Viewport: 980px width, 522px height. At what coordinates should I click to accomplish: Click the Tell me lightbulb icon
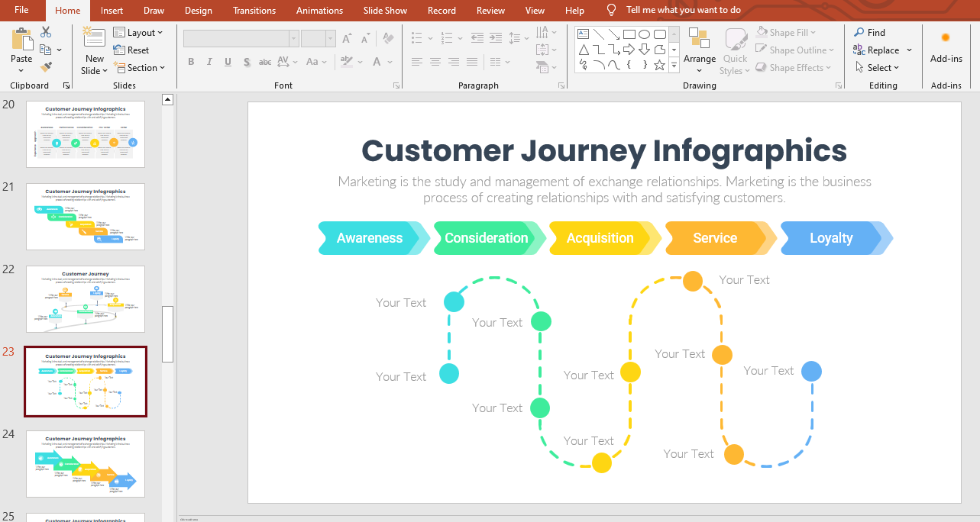click(x=611, y=10)
